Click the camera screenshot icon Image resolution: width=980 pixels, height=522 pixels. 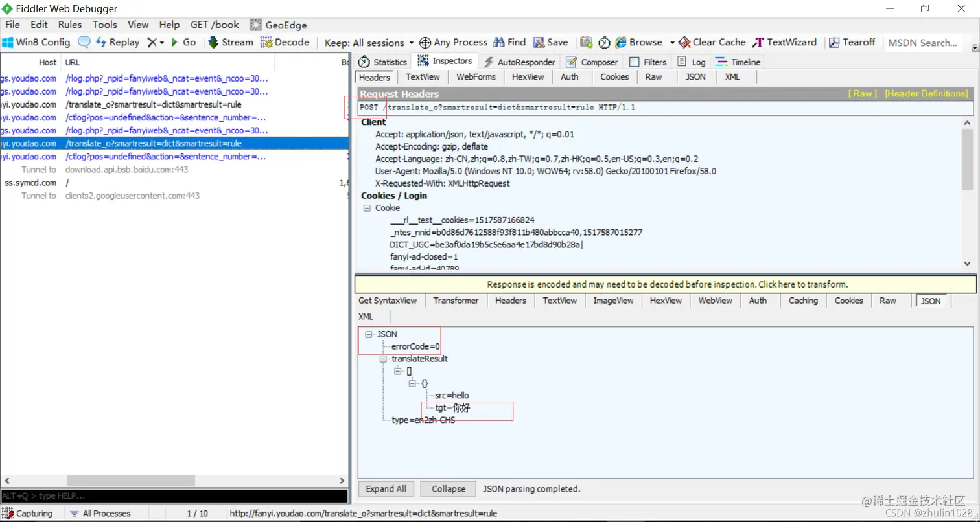[587, 42]
